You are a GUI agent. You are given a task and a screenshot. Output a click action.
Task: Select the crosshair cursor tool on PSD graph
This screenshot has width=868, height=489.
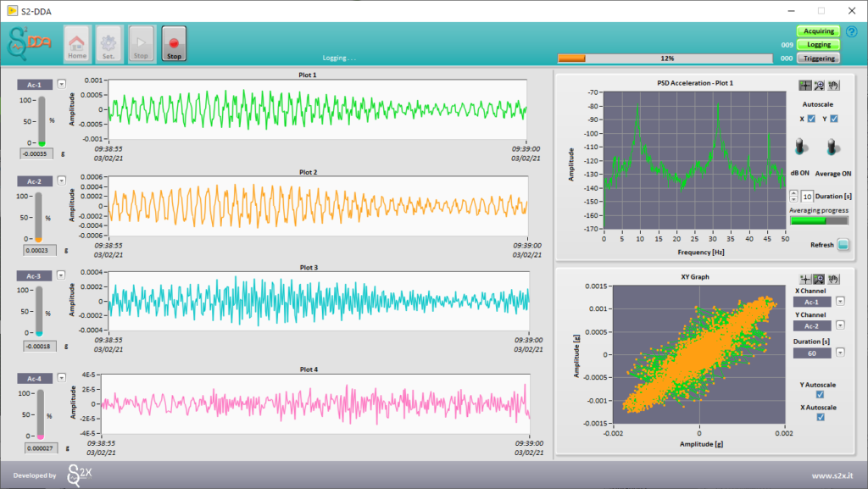[805, 86]
